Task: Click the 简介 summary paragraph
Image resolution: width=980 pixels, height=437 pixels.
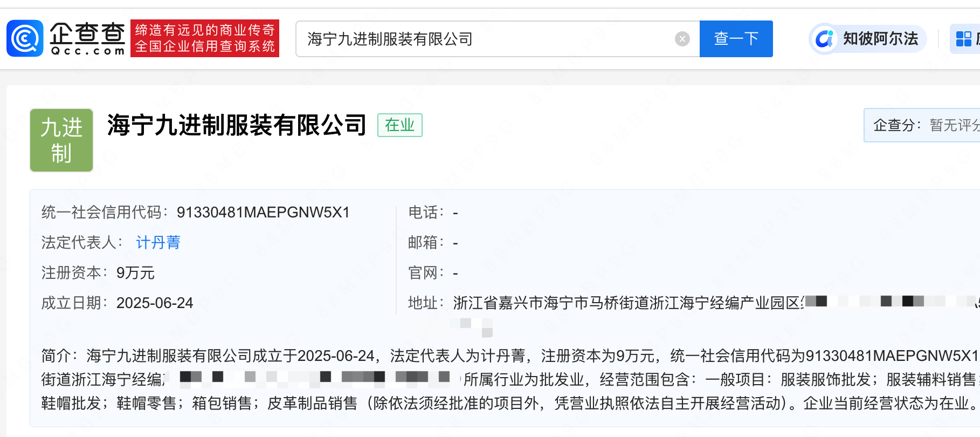Action: [x=510, y=379]
